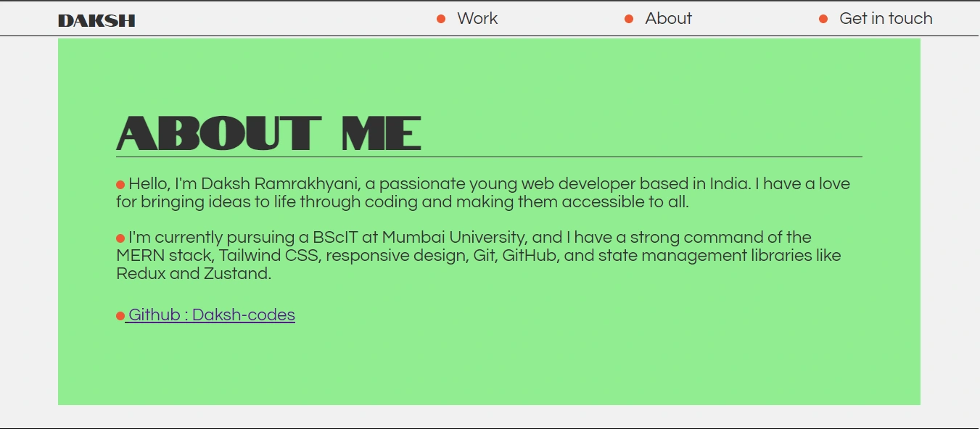Click the orange dot beside Work
Viewport: 980px width, 429px height.
441,19
